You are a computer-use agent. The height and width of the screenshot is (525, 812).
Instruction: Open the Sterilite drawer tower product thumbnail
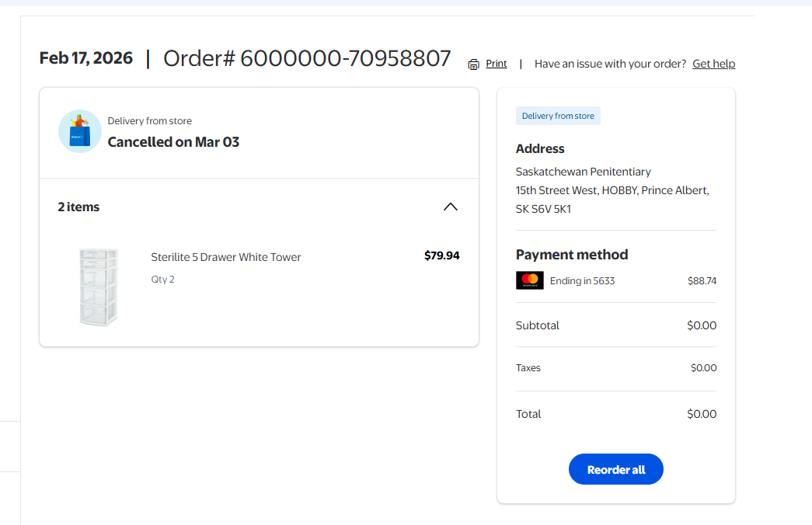click(99, 287)
